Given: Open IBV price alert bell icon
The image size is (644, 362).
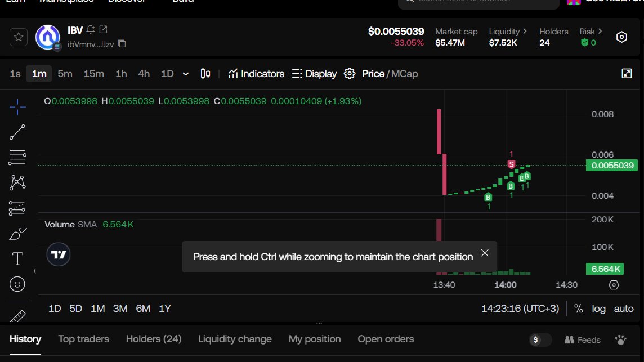Looking at the screenshot, I should pos(91,30).
